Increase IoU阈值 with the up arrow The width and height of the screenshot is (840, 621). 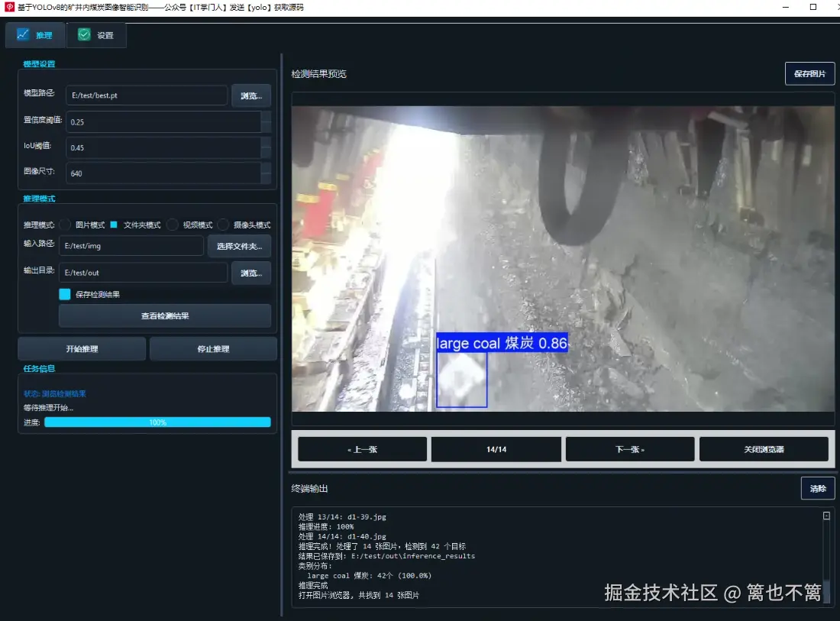pyautogui.click(x=266, y=142)
